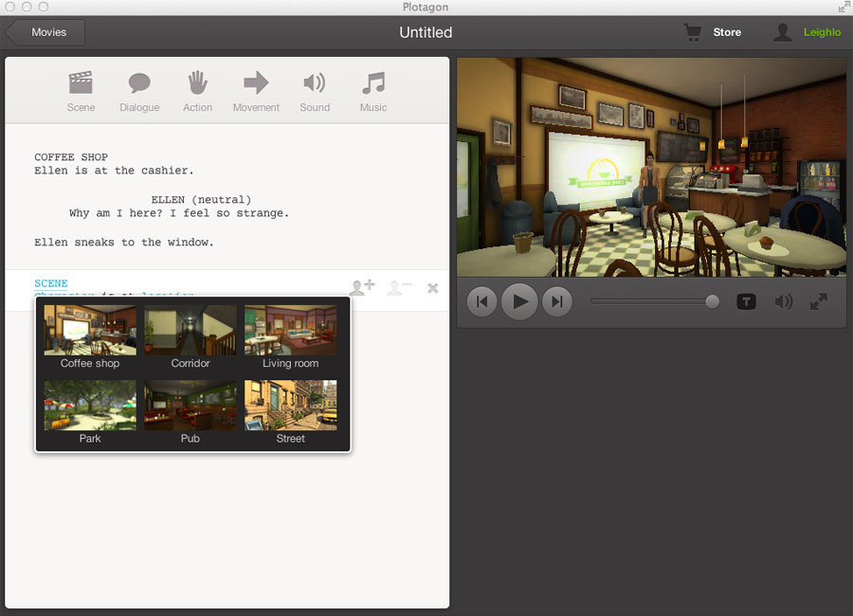Open the Store link
The image size is (853, 616).
tap(727, 32)
